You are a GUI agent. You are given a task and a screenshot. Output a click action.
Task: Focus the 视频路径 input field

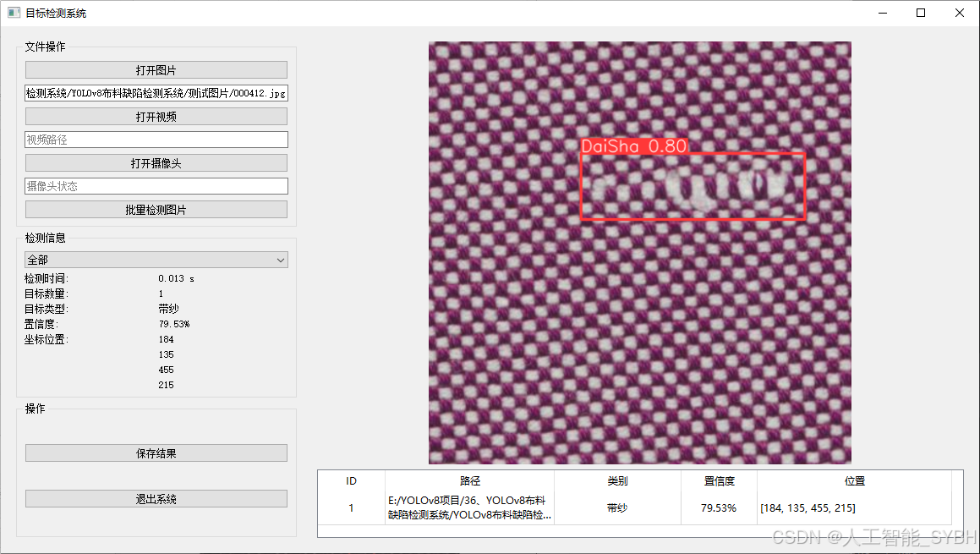point(156,140)
